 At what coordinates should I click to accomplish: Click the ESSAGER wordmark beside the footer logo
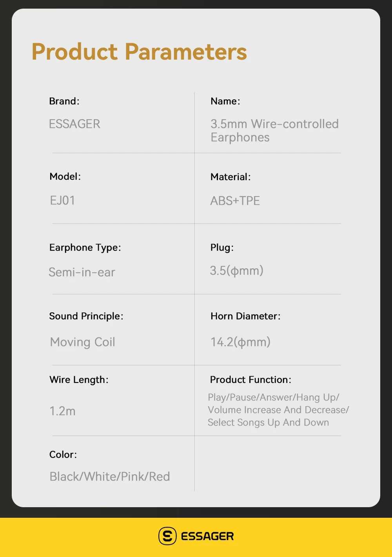(x=207, y=536)
